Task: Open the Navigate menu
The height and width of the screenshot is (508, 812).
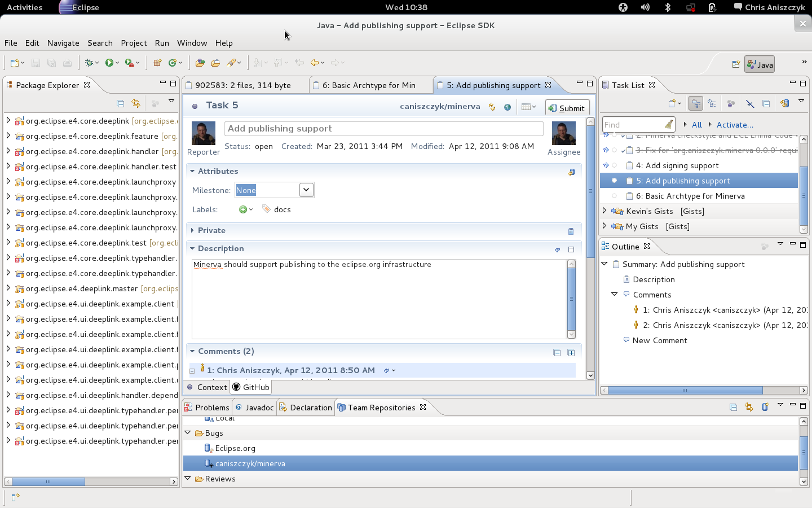Action: point(63,43)
